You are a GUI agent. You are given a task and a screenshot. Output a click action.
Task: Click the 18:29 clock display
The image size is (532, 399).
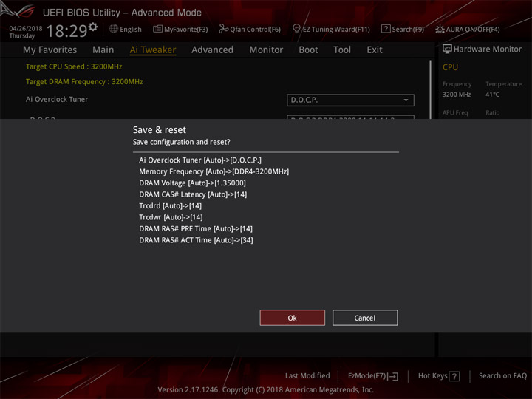point(66,31)
